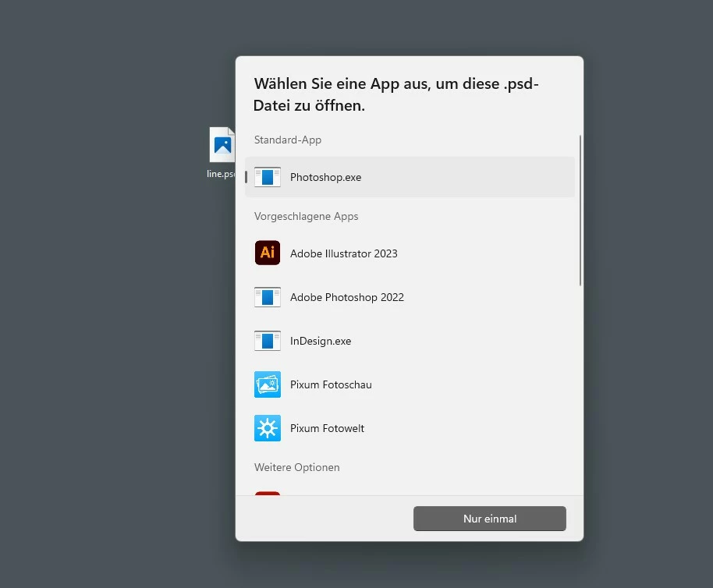Click the dialog's vertical scrollbar

tap(580, 211)
